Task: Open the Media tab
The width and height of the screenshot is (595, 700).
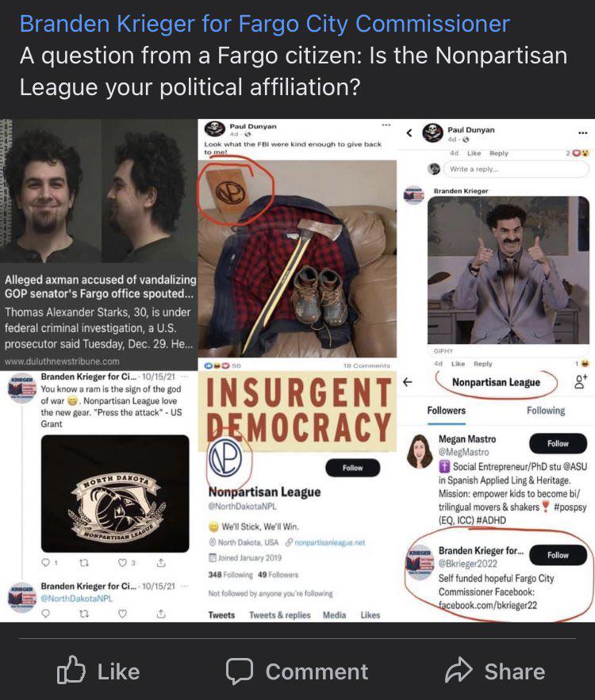Action: click(x=334, y=614)
